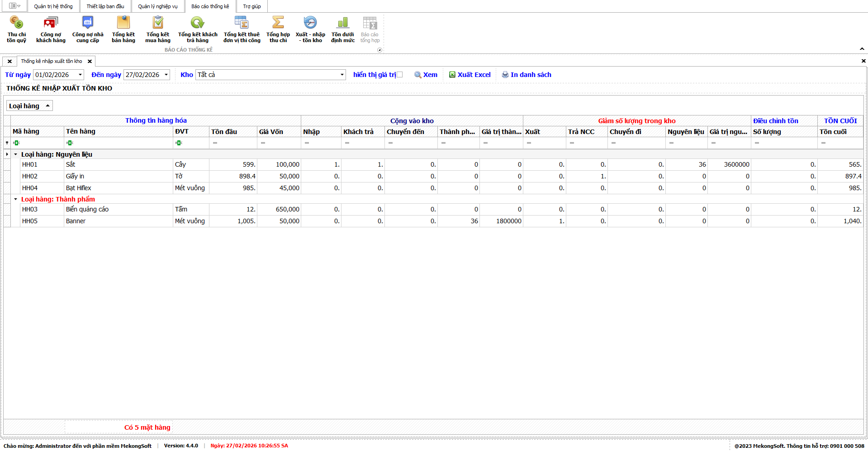The height and width of the screenshot is (451, 868).
Task: Expand the Kho warehouse combo box
Action: point(342,75)
